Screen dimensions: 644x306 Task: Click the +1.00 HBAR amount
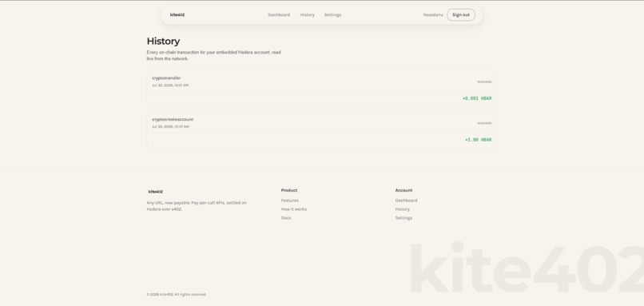coord(478,140)
